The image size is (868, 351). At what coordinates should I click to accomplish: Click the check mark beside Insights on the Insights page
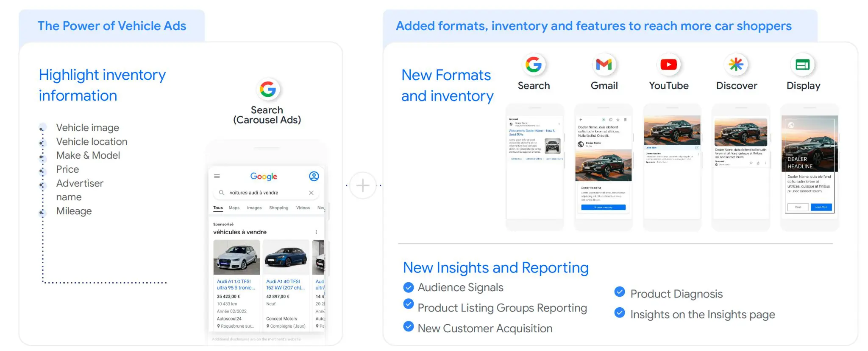tap(620, 313)
